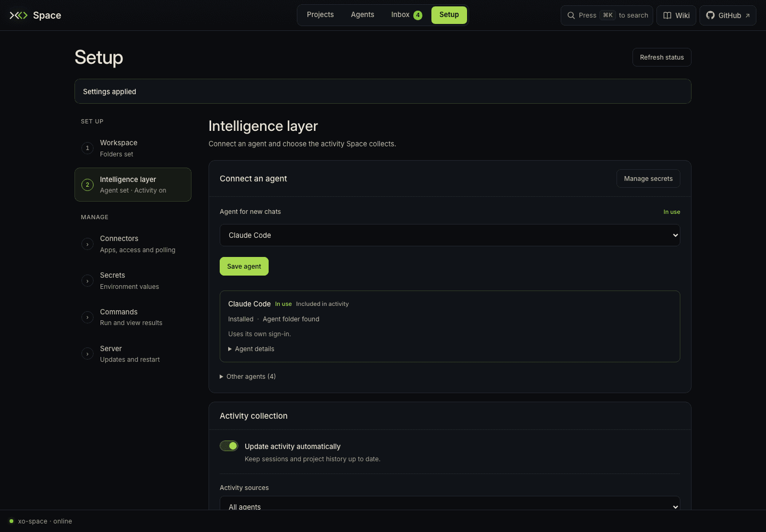
Task: Select the Setup tab
Action: coord(449,15)
